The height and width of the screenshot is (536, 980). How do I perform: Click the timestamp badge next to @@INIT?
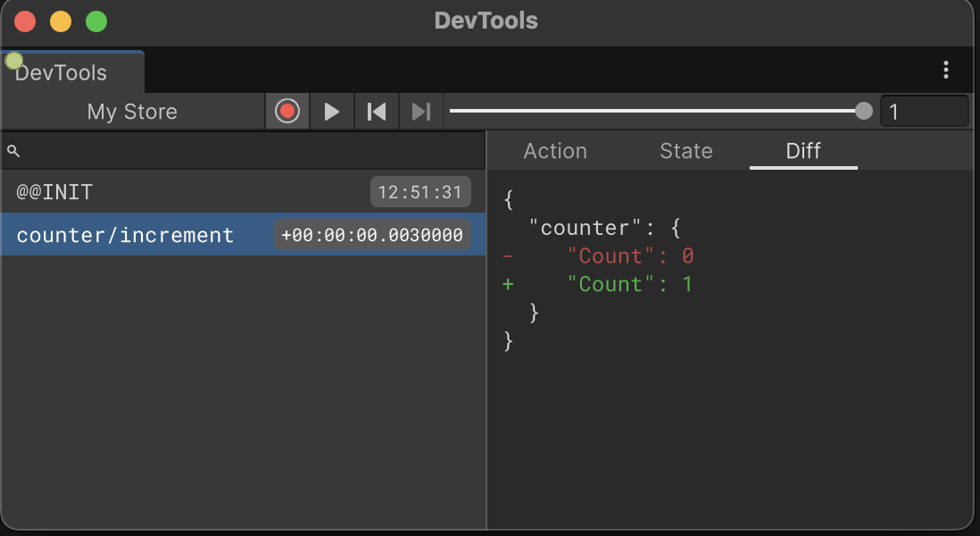click(419, 191)
